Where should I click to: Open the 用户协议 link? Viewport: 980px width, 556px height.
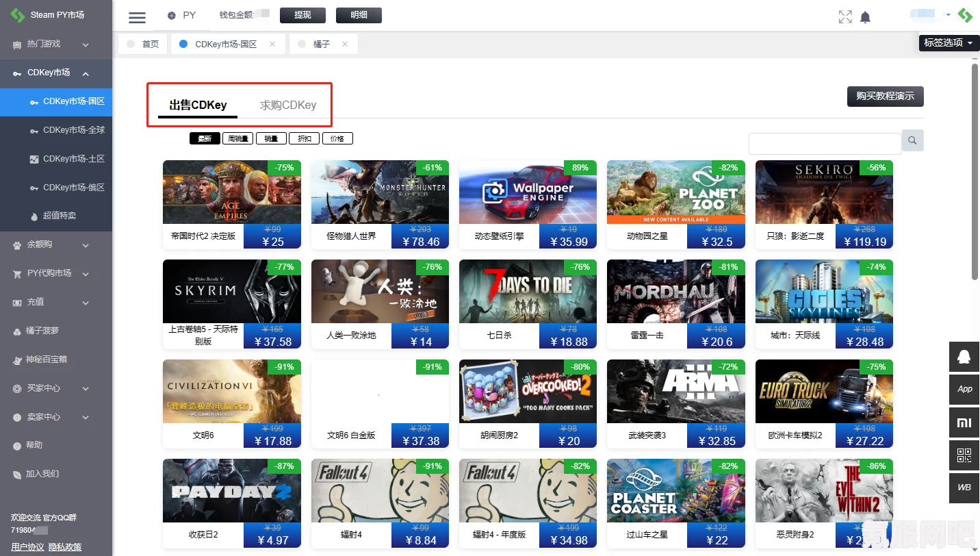coord(27,546)
